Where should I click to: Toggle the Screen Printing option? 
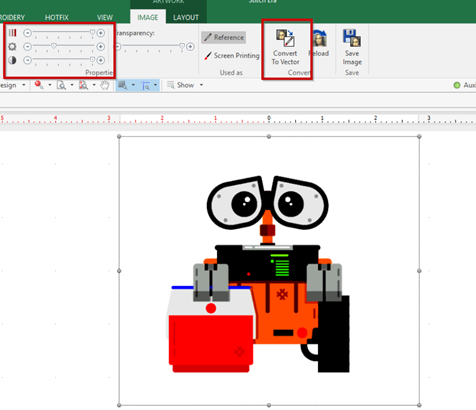click(x=232, y=56)
